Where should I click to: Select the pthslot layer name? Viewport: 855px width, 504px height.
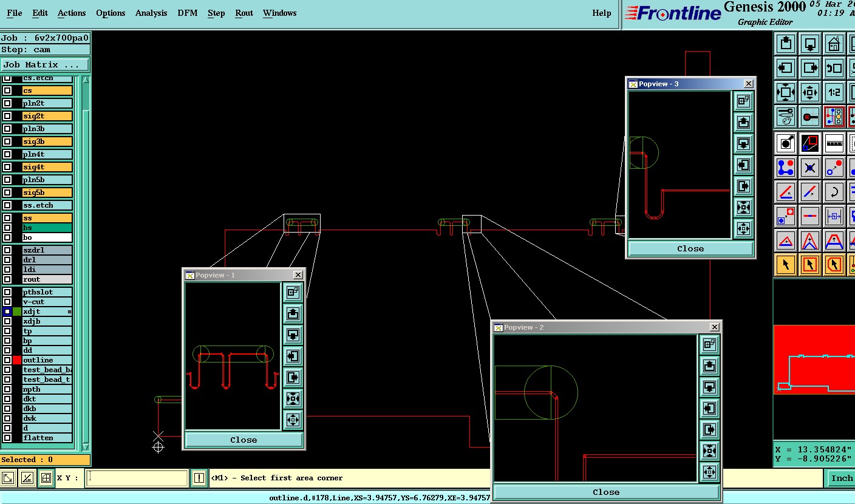pyautogui.click(x=47, y=292)
